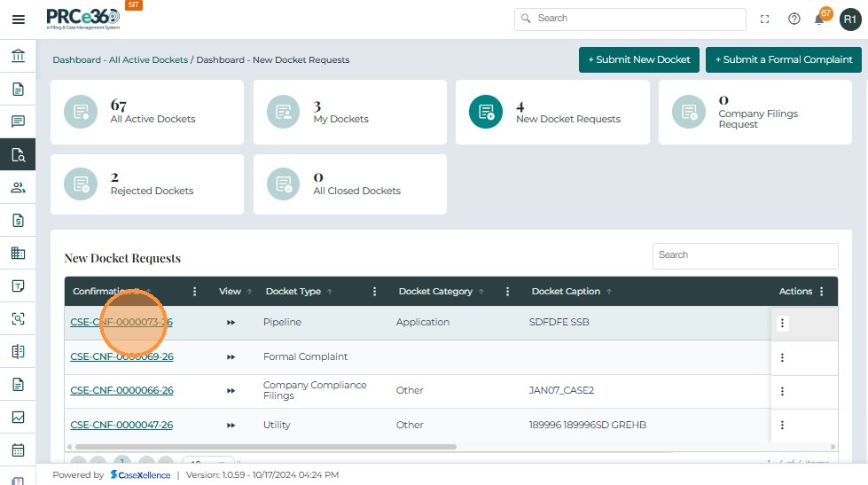Open Docket Type column options menu
The image size is (868, 485).
coord(375,292)
